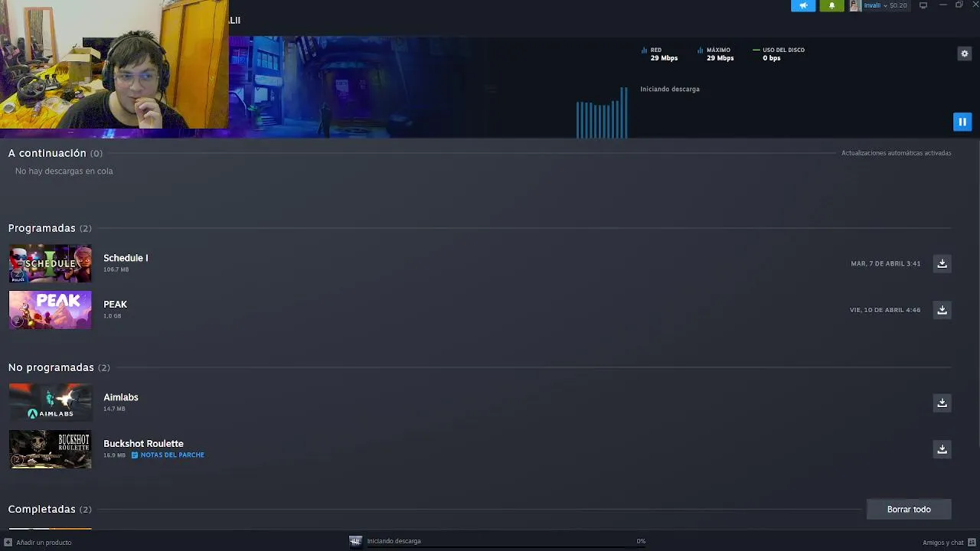
Task: Pause the current download
Action: [x=962, y=122]
